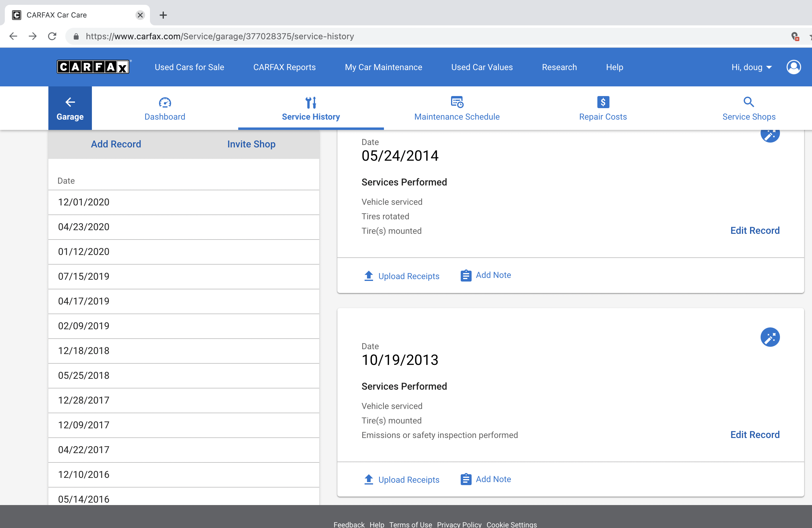Reload the page with the refresh icon
The image size is (812, 528).
tap(52, 36)
